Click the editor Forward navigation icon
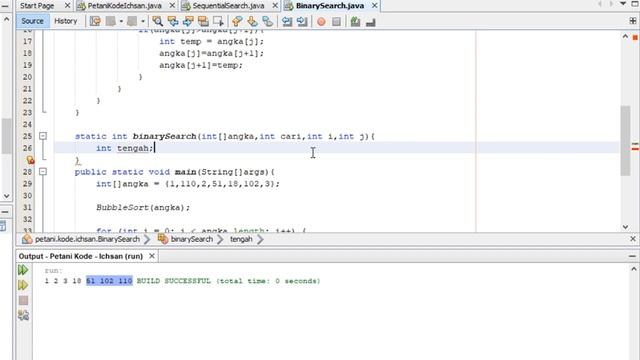The image size is (640, 360). point(132,21)
